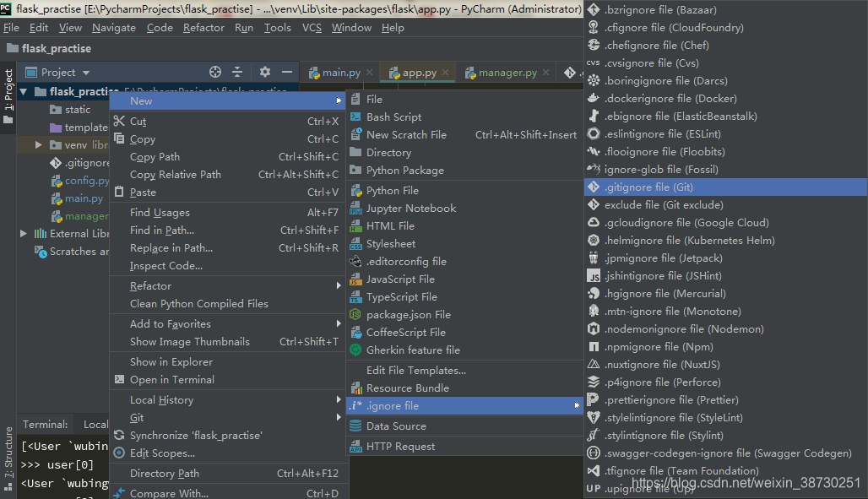Click the HTTP Request API icon

click(x=356, y=447)
